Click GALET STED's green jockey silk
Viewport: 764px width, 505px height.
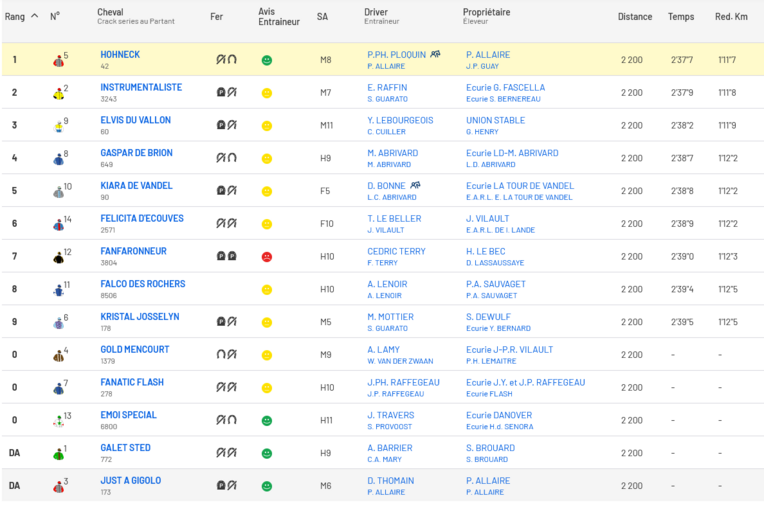pyautogui.click(x=59, y=454)
